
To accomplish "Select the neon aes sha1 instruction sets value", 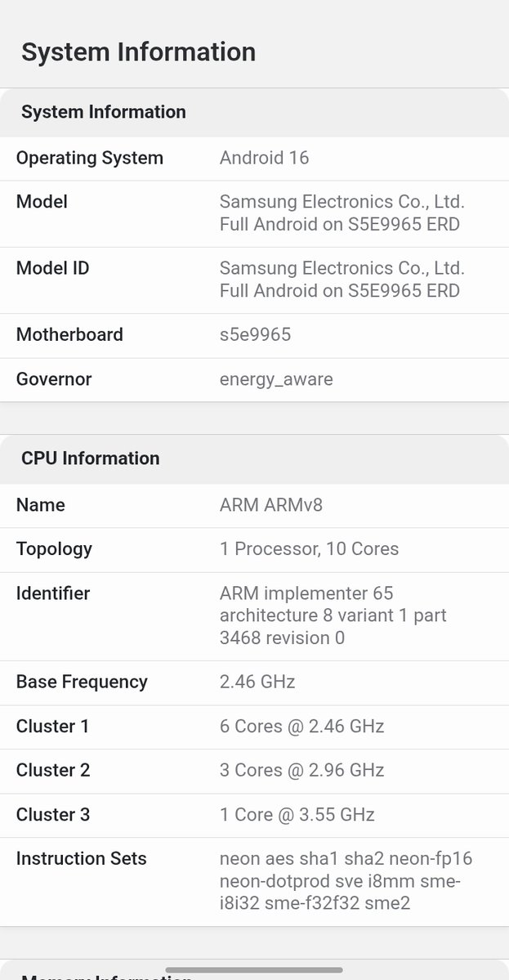I will (346, 881).
